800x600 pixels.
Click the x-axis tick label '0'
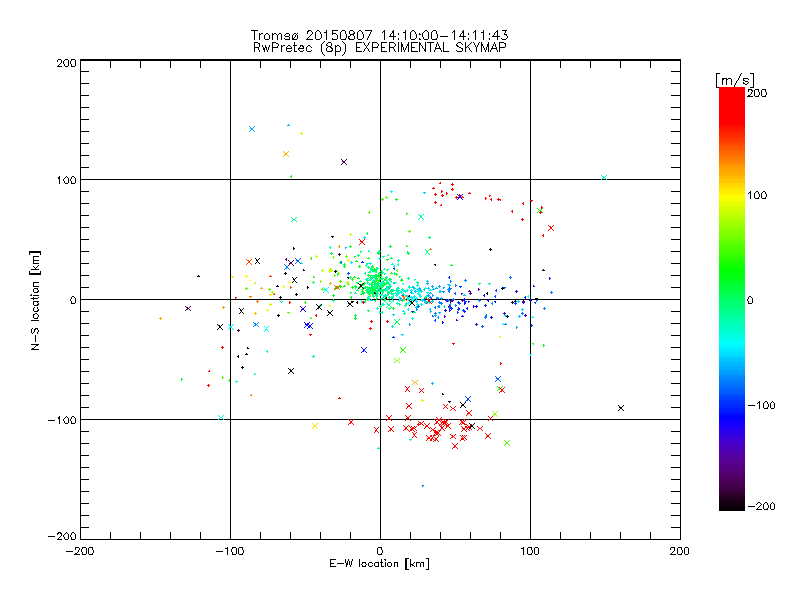click(380, 551)
